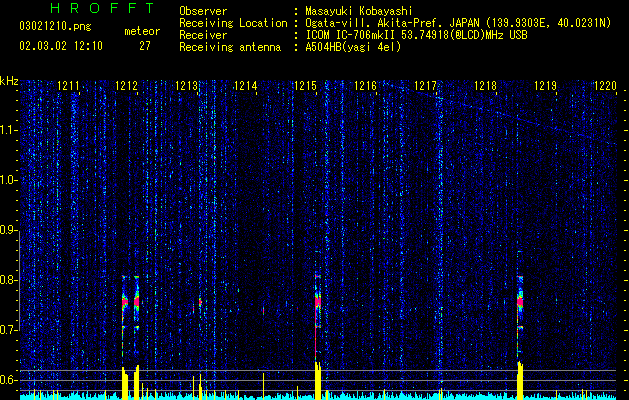Click the first meteor echo below the 1212 marker

pyautogui.click(x=125, y=301)
